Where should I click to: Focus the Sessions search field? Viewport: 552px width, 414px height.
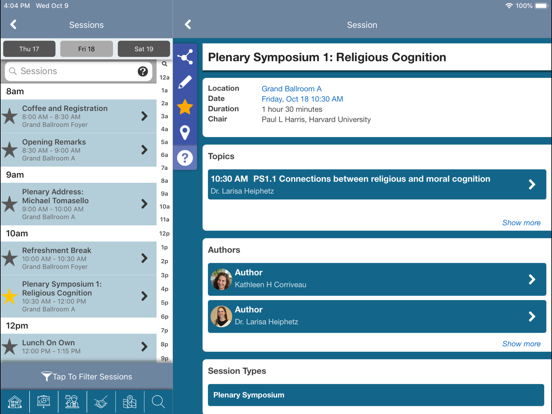(79, 71)
